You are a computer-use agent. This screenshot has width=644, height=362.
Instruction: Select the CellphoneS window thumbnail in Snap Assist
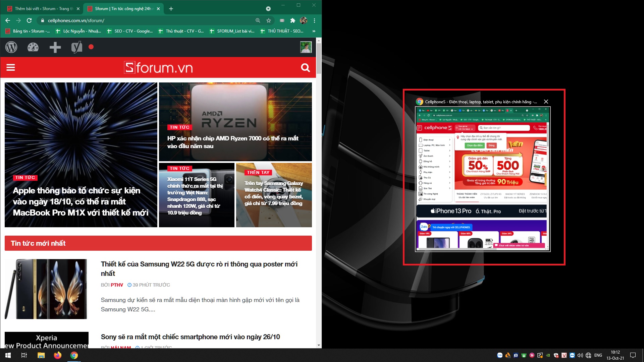[483, 179]
